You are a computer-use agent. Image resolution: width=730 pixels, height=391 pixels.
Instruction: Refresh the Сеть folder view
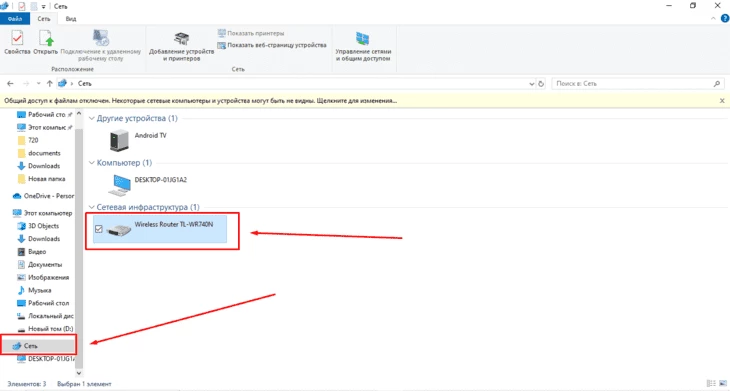click(541, 84)
